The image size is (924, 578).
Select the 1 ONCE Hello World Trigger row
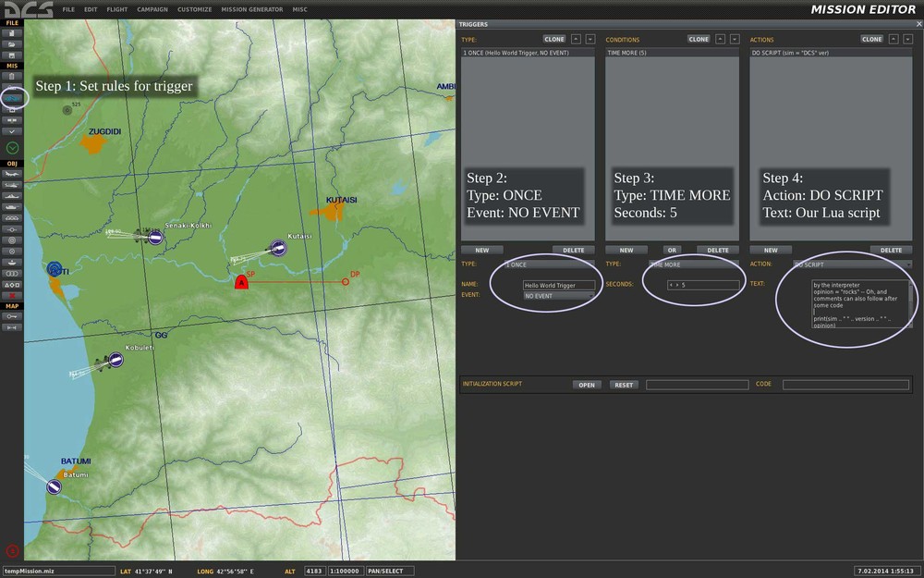[528, 53]
